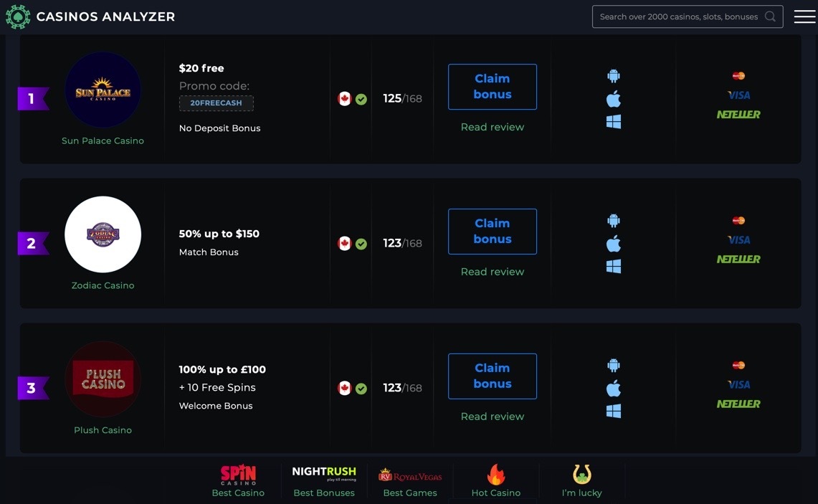Click the green checkmark in Zodiac Casino row
The height and width of the screenshot is (504, 818).
(x=361, y=244)
